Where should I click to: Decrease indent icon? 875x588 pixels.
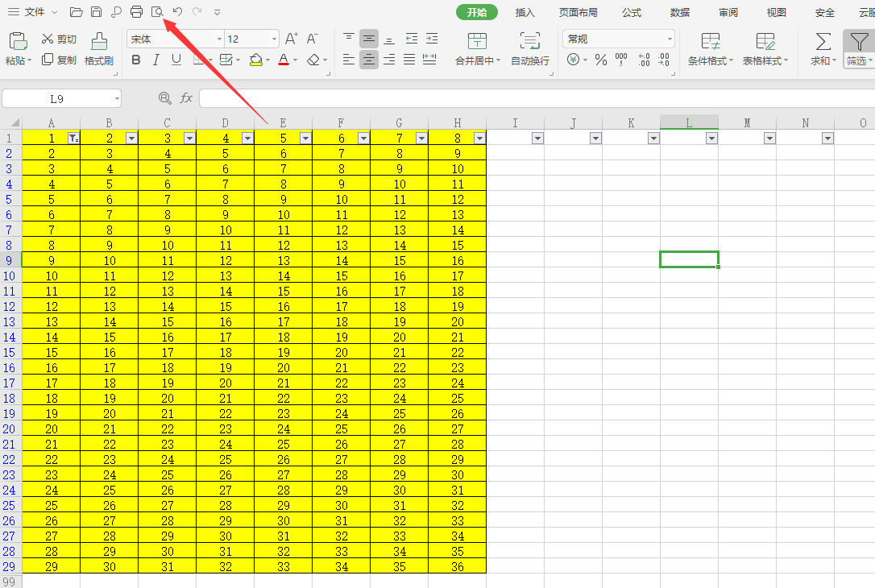(x=411, y=39)
